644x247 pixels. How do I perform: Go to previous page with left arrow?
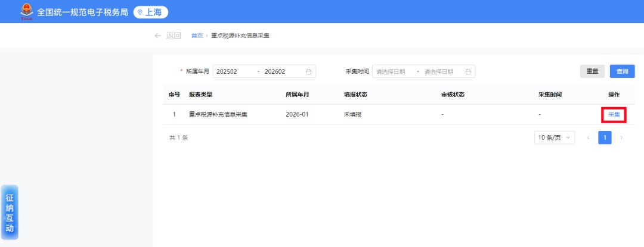tap(589, 137)
